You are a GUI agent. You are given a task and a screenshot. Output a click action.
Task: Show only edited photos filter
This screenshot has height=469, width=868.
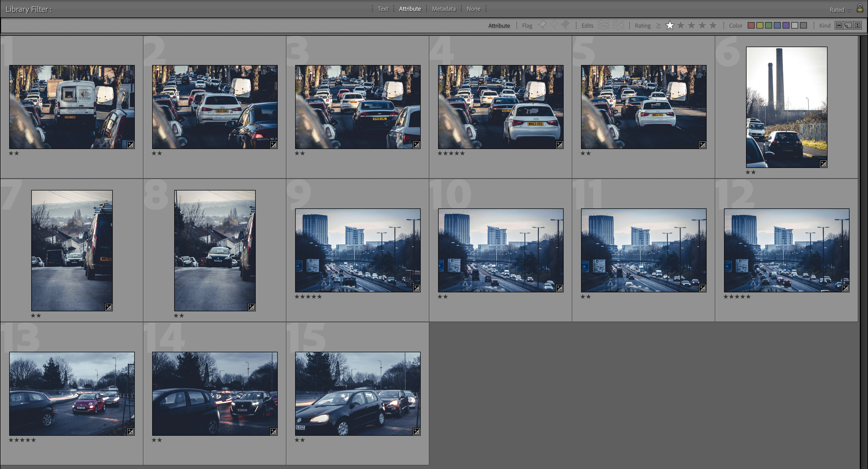click(x=603, y=25)
